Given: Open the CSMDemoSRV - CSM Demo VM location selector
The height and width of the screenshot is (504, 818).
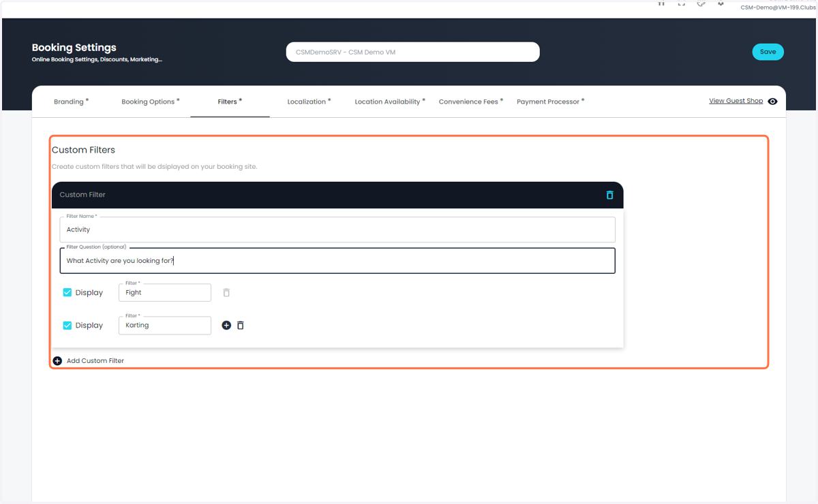Looking at the screenshot, I should (x=412, y=52).
